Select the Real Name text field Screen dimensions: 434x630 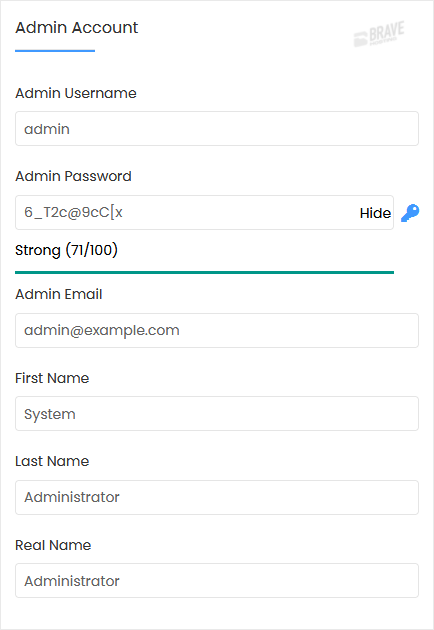pos(217,581)
